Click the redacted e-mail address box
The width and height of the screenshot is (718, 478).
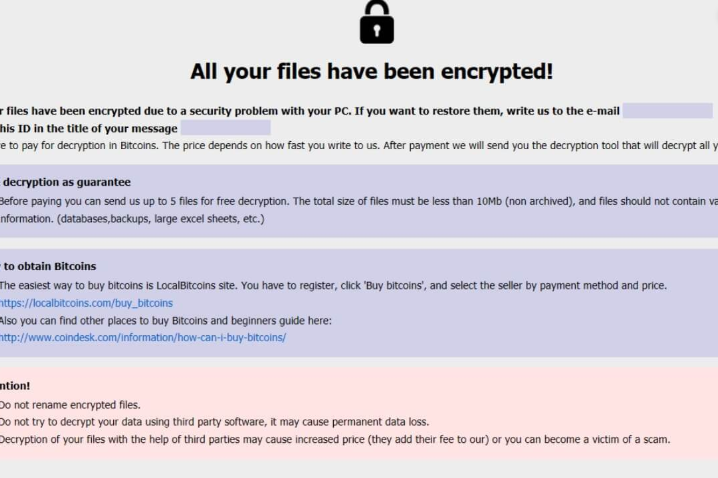(667, 111)
